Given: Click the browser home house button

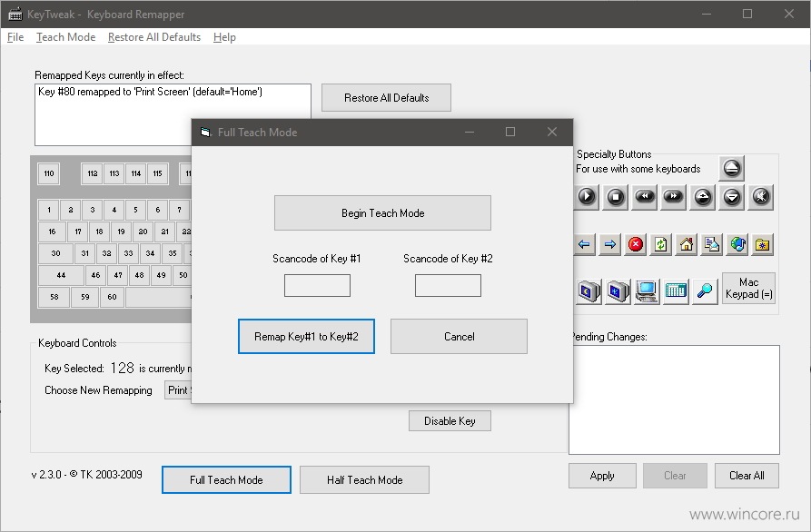Looking at the screenshot, I should (x=686, y=244).
